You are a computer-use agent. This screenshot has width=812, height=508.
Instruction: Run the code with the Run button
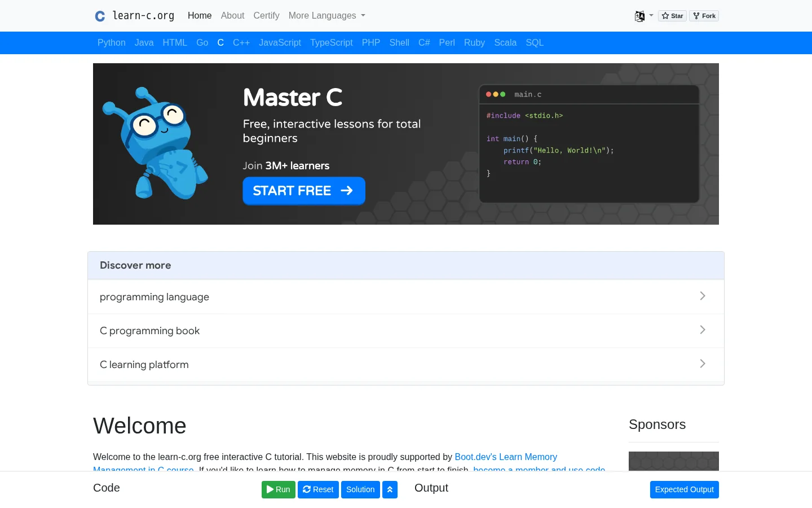click(279, 489)
